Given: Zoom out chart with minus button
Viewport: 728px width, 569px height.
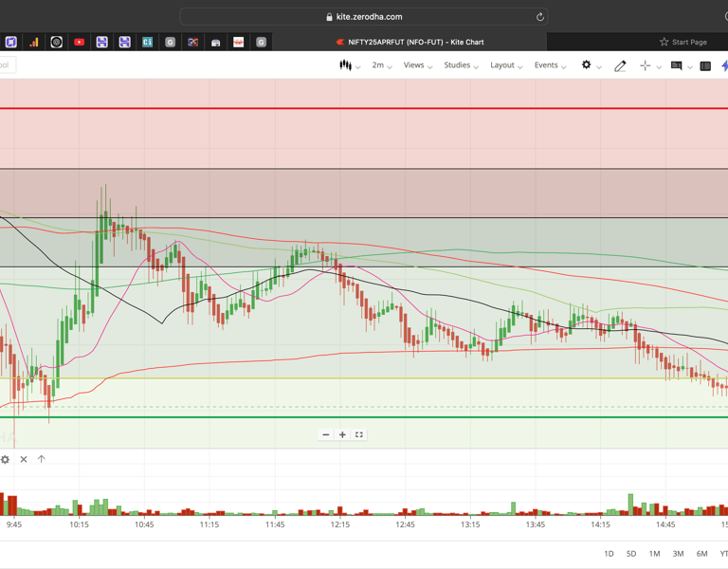Looking at the screenshot, I should pyautogui.click(x=326, y=434).
